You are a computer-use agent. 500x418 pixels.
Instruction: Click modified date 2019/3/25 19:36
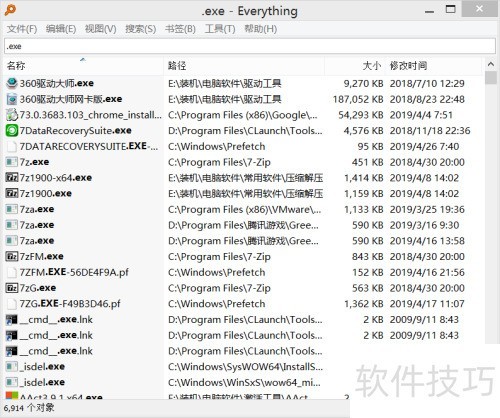(427, 209)
